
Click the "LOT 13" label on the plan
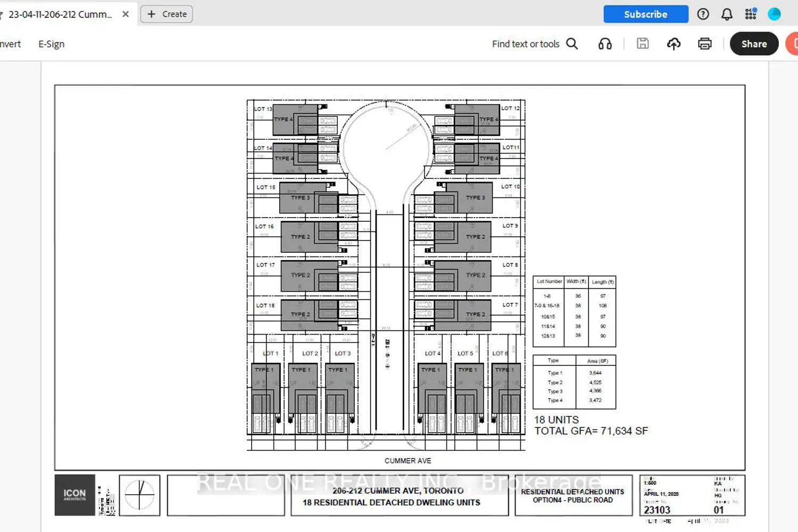point(263,109)
